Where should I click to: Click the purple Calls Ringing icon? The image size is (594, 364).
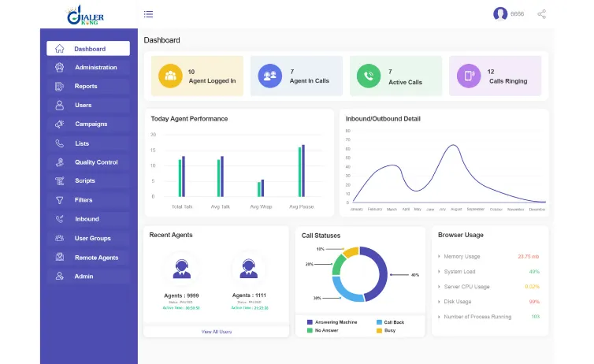coord(469,76)
